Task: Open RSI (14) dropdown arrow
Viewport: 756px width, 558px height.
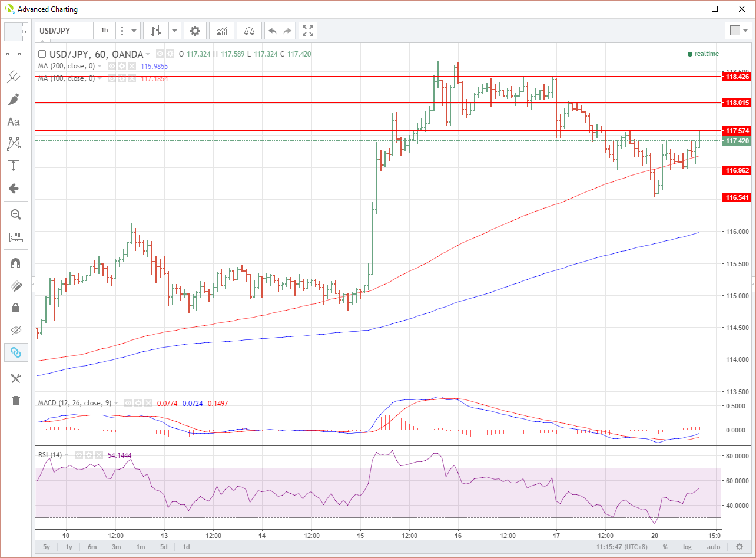Action: pos(67,455)
